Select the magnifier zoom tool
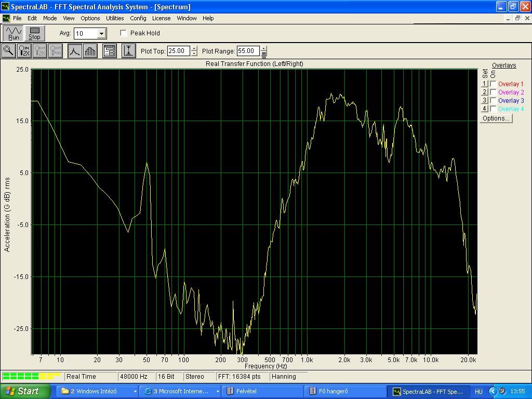This screenshot has height=399, width=532. coord(8,51)
